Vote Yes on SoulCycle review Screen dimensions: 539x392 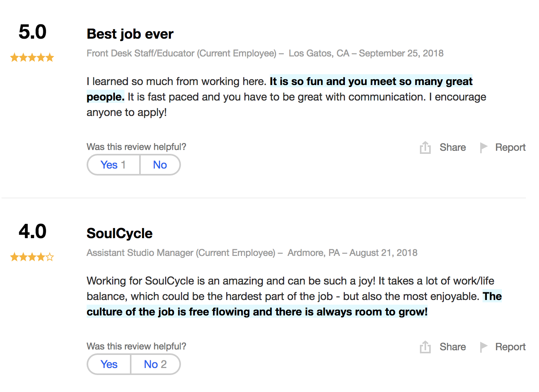pos(109,364)
